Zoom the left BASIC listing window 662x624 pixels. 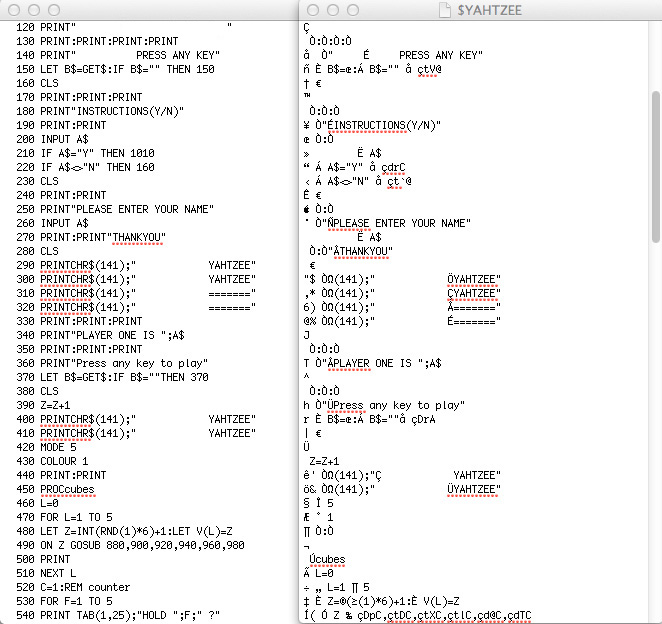tap(49, 10)
